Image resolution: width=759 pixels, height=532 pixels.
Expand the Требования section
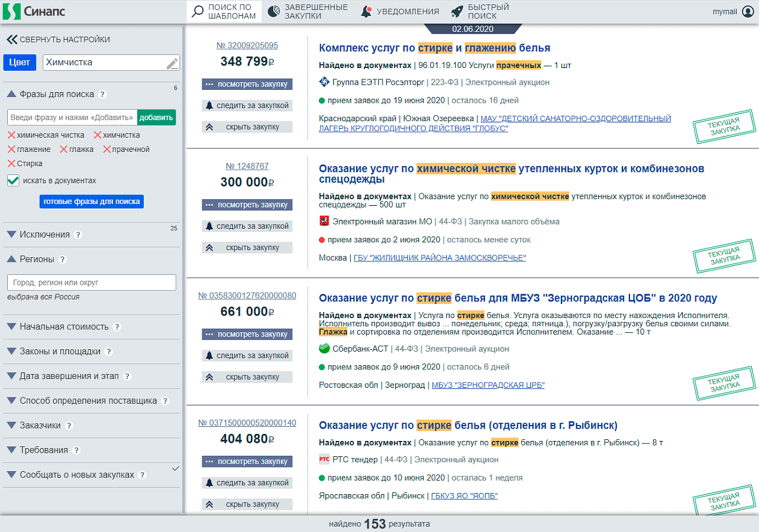pos(11,450)
